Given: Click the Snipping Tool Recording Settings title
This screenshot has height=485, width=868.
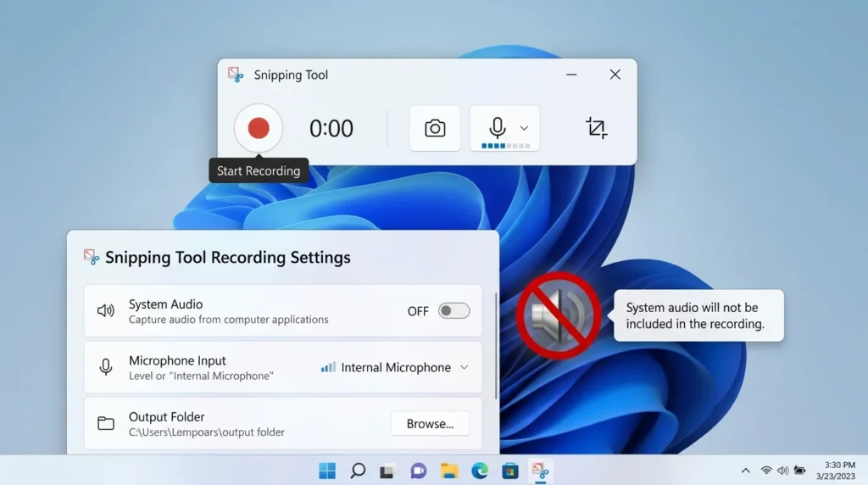Looking at the screenshot, I should click(227, 258).
